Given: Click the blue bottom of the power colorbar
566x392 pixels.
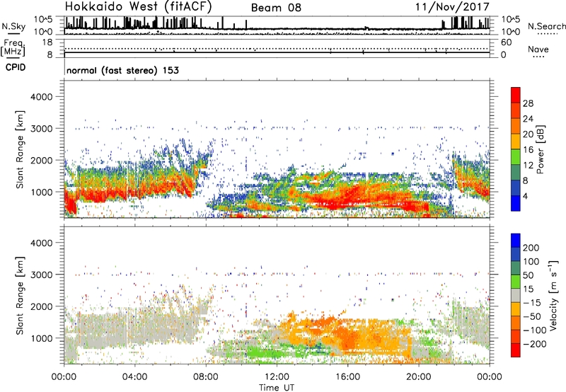Looking at the screenshot, I should (x=516, y=203).
